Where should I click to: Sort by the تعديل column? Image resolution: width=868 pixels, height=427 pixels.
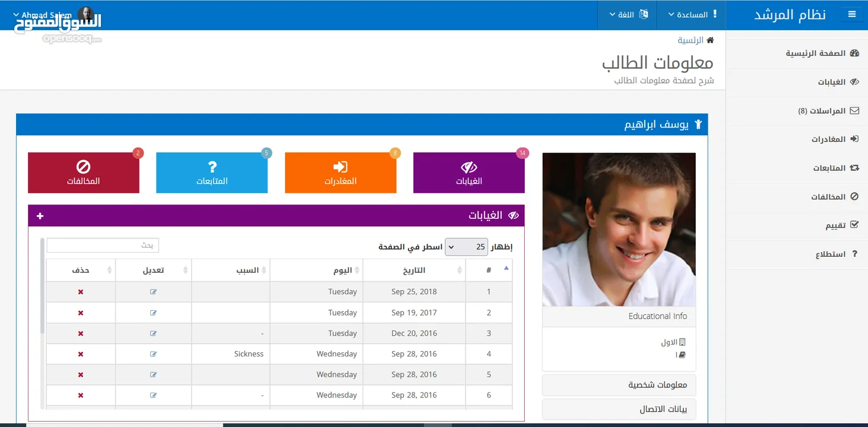[x=153, y=270]
